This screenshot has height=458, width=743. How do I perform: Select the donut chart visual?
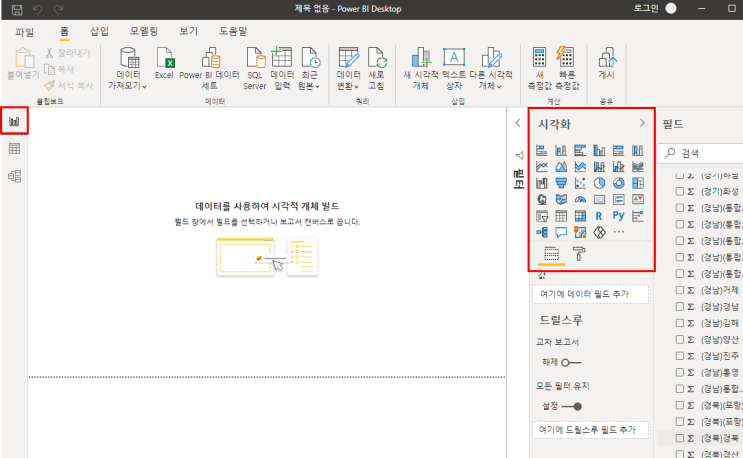[618, 183]
